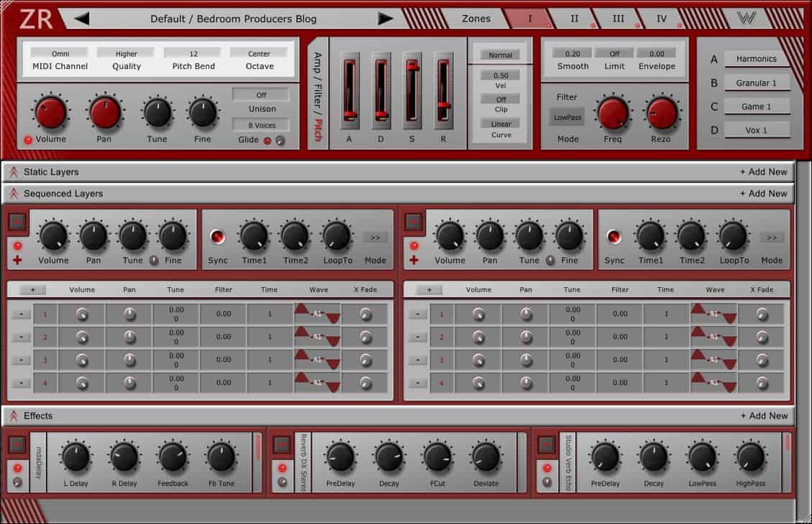
Task: Click Mode >> button on right sequenced layer
Action: [x=771, y=238]
